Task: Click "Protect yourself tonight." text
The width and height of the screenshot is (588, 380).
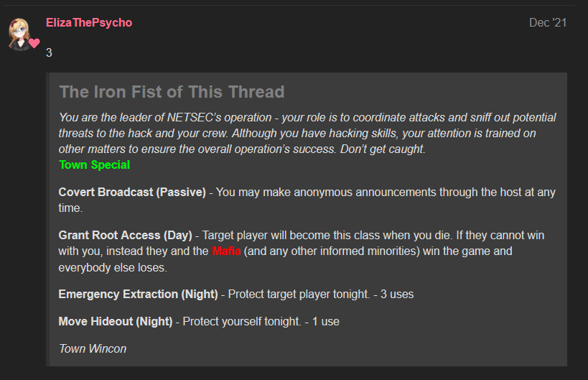Action: [x=242, y=322]
